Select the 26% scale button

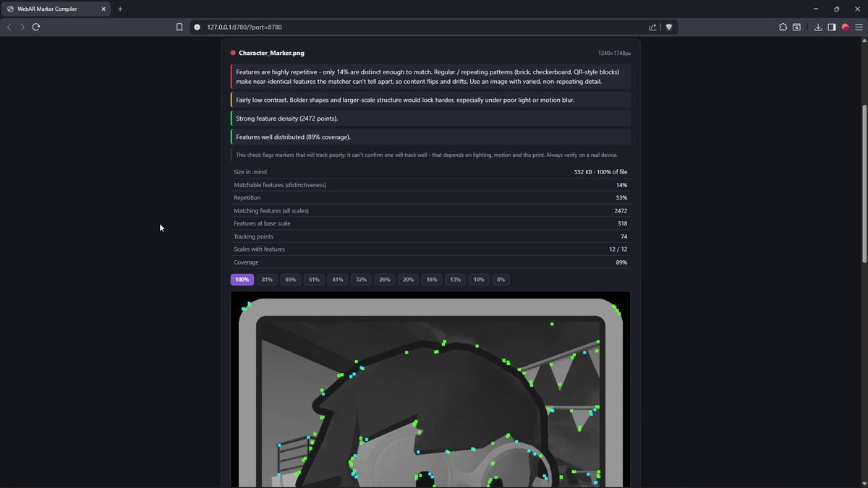(385, 279)
